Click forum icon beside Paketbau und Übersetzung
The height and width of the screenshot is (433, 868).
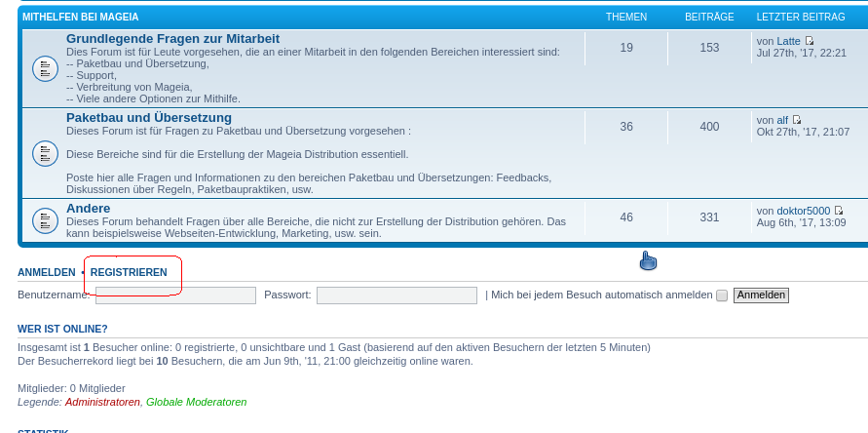(46, 153)
